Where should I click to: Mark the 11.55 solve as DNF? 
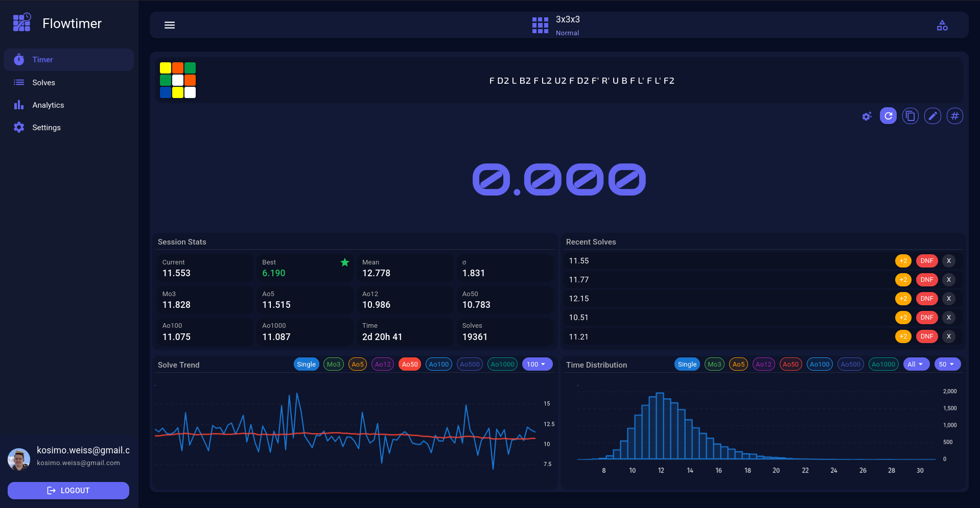[x=926, y=261]
